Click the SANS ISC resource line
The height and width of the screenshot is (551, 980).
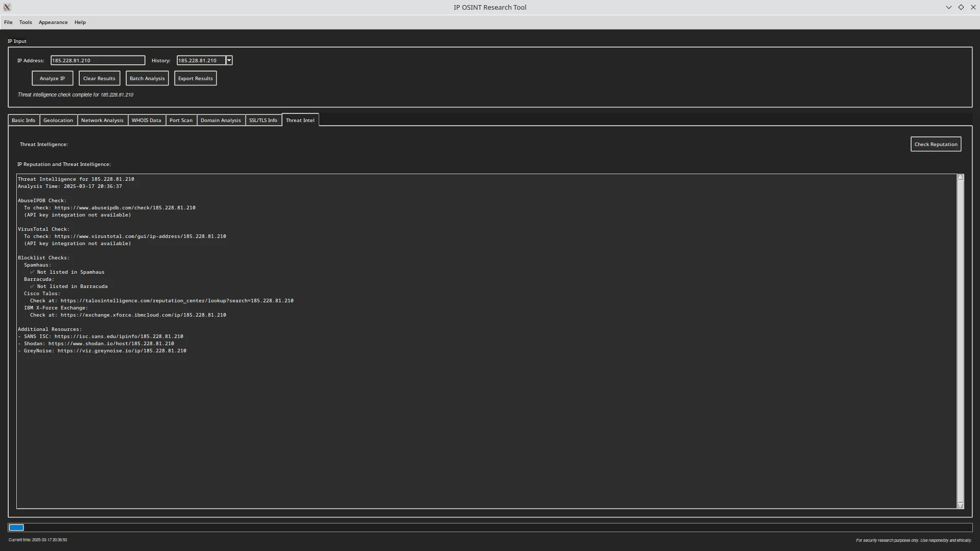[x=101, y=337]
